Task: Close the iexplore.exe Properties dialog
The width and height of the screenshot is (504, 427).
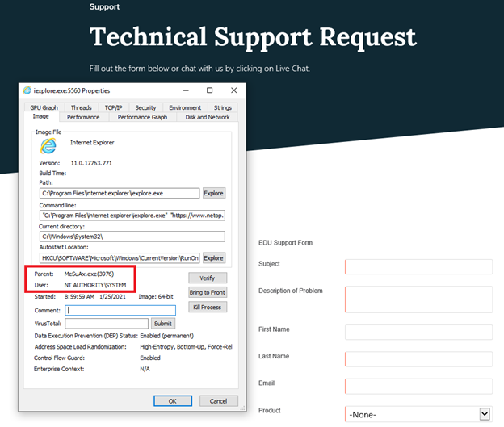Action: (233, 90)
